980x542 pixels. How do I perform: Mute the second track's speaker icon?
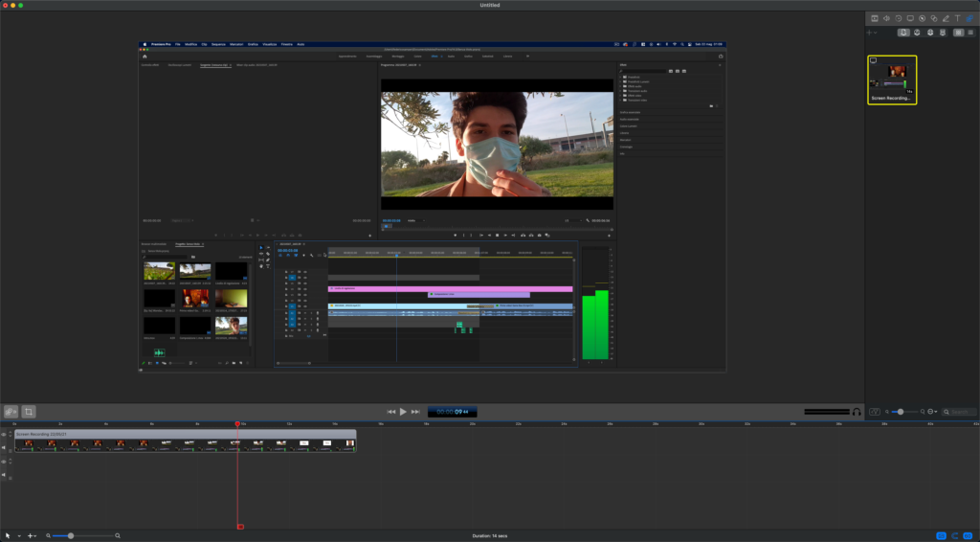[4, 474]
